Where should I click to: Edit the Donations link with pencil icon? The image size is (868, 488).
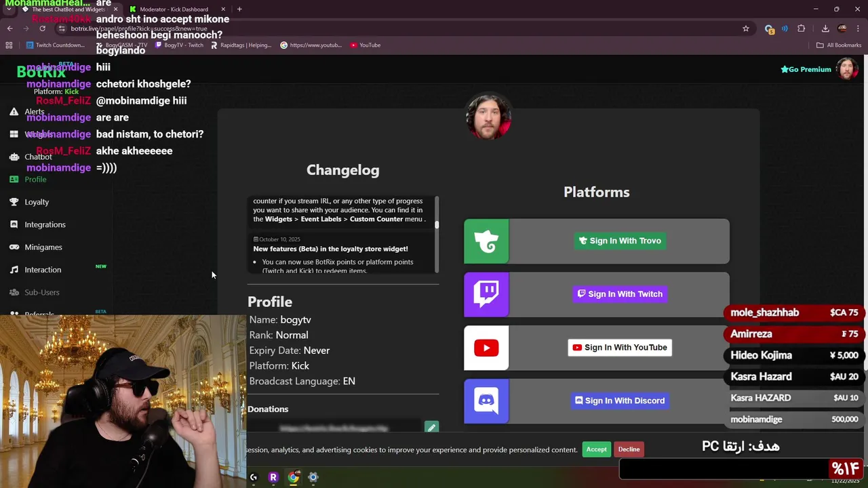(x=431, y=428)
